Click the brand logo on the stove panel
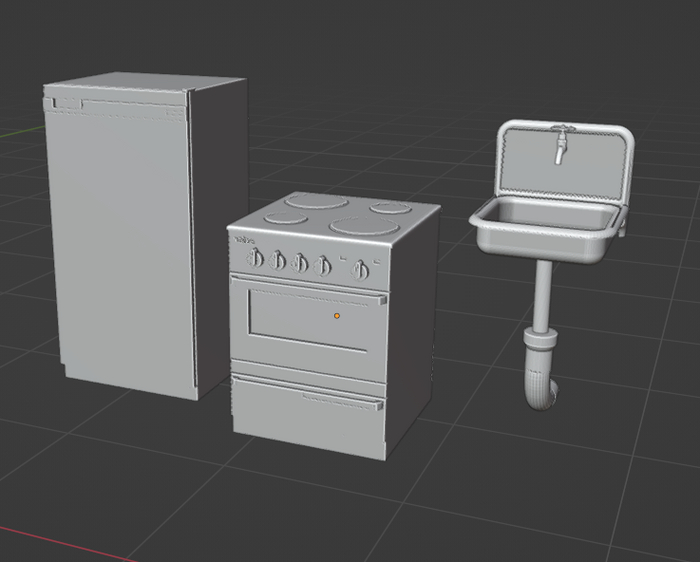Screen dimensions: 700x562 click(244, 240)
